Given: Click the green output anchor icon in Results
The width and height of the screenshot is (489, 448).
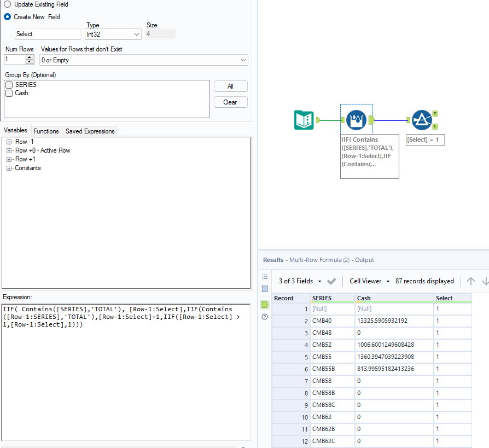Looking at the screenshot, I should (265, 305).
